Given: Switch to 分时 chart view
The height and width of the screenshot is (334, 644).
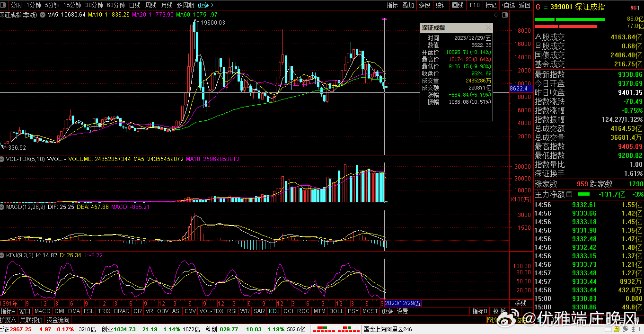Looking at the screenshot, I should click(x=17, y=5).
